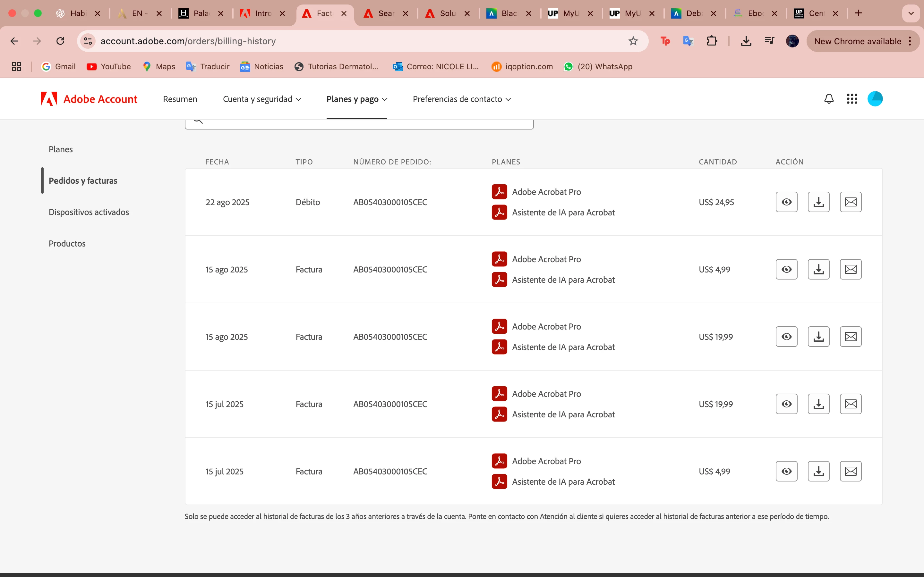This screenshot has height=577, width=924.
Task: View the 15 ago 2025 US$ 19,99 invoice
Action: 786,337
